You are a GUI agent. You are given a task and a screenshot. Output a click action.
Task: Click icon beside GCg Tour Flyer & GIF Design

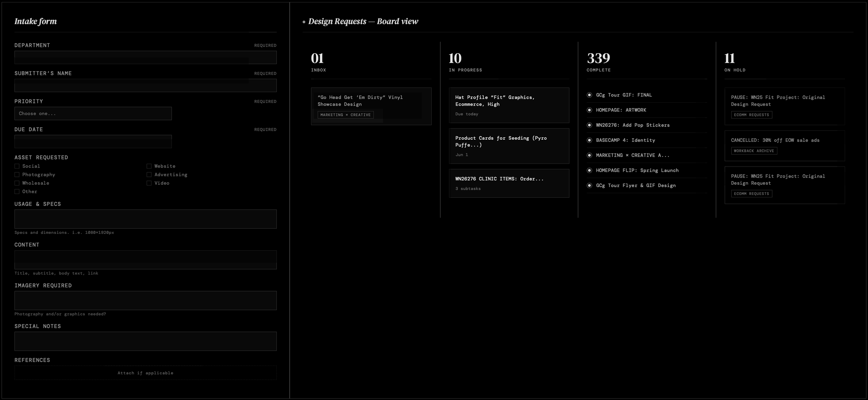point(589,186)
